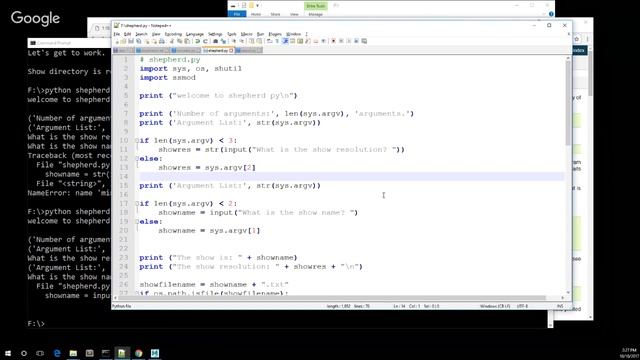
Task: Click the Copy toolbar icon
Action: 179,41
